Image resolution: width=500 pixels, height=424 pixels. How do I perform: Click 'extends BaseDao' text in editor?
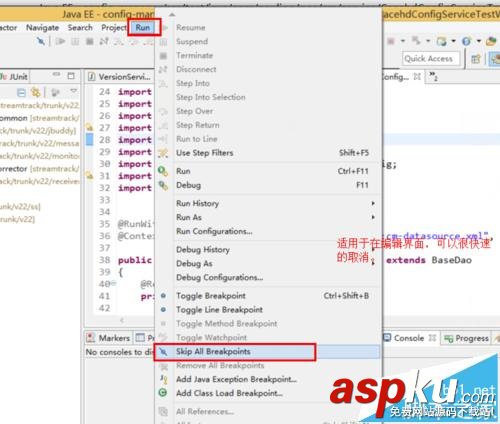pyautogui.click(x=429, y=260)
